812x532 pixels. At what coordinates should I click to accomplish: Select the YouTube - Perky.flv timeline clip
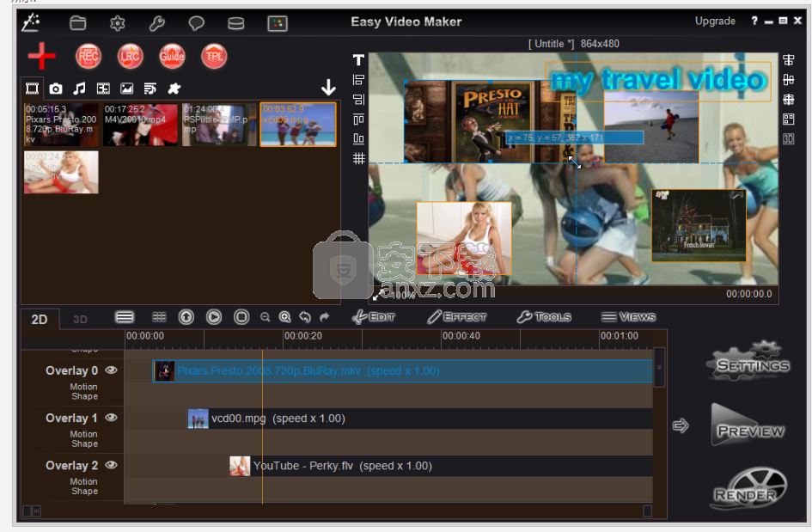coord(441,466)
